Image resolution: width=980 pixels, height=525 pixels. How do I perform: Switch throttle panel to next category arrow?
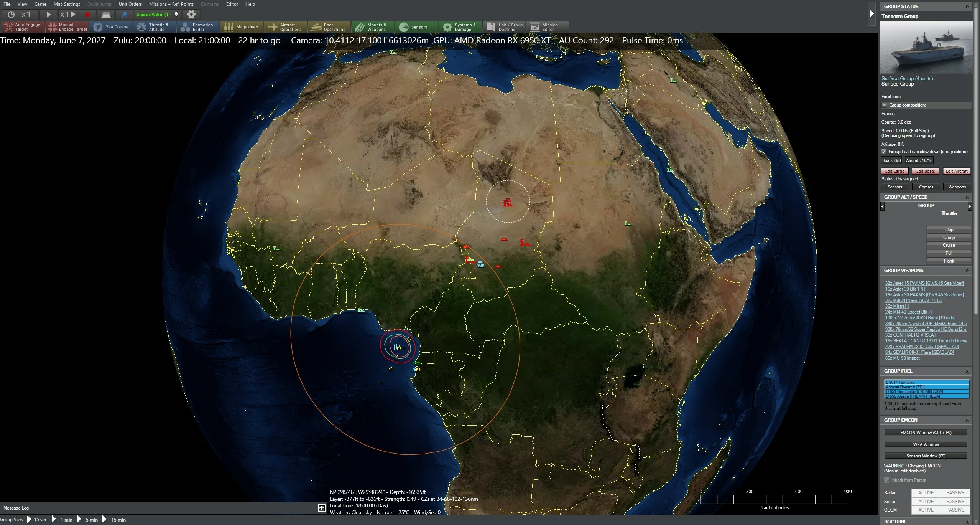coord(970,206)
